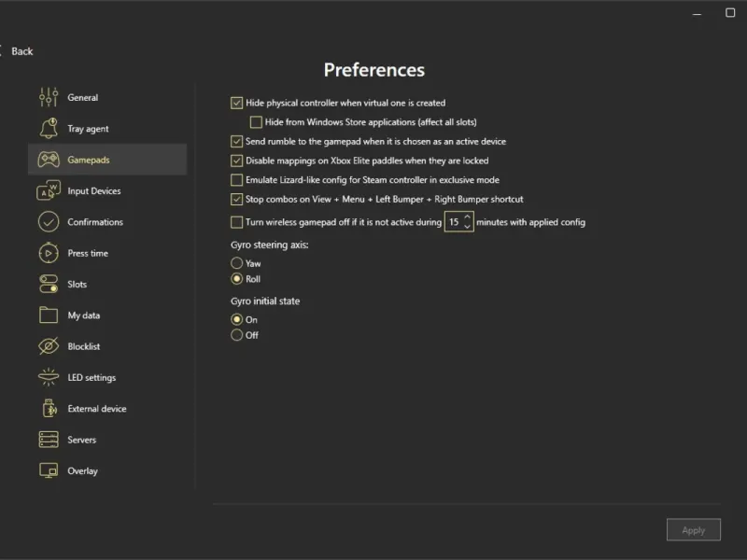This screenshot has height=560, width=747.
Task: Click the Apply button
Action: 693,530
